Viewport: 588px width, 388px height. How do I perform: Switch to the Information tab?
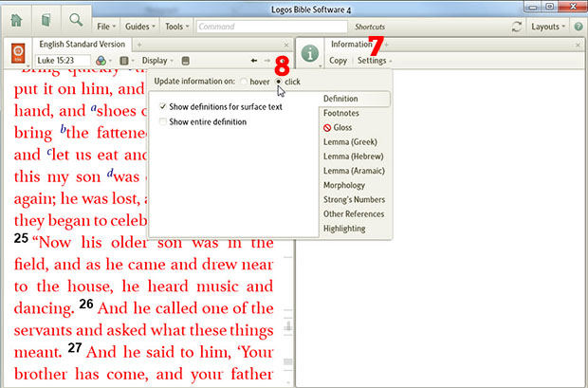[351, 45]
